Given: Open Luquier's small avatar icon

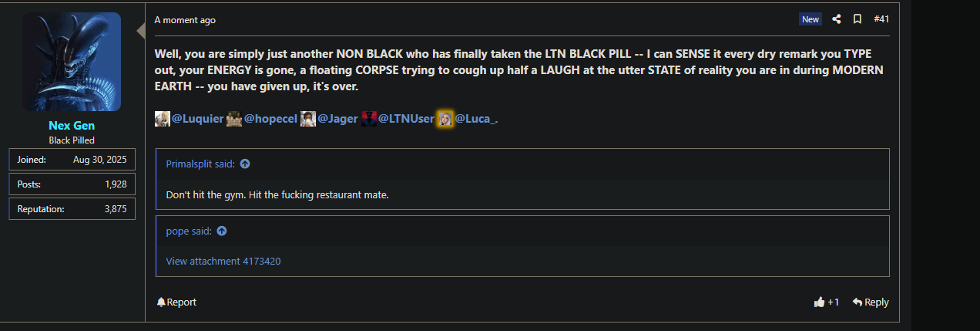Looking at the screenshot, I should click(x=163, y=119).
